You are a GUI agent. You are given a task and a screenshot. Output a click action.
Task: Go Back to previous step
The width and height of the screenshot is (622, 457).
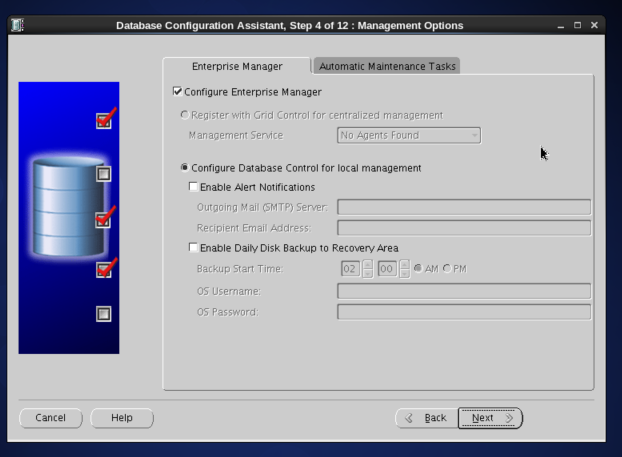tap(427, 418)
